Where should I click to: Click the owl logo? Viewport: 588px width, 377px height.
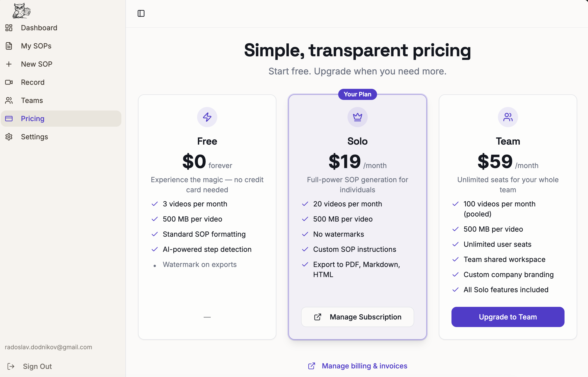[x=21, y=11]
